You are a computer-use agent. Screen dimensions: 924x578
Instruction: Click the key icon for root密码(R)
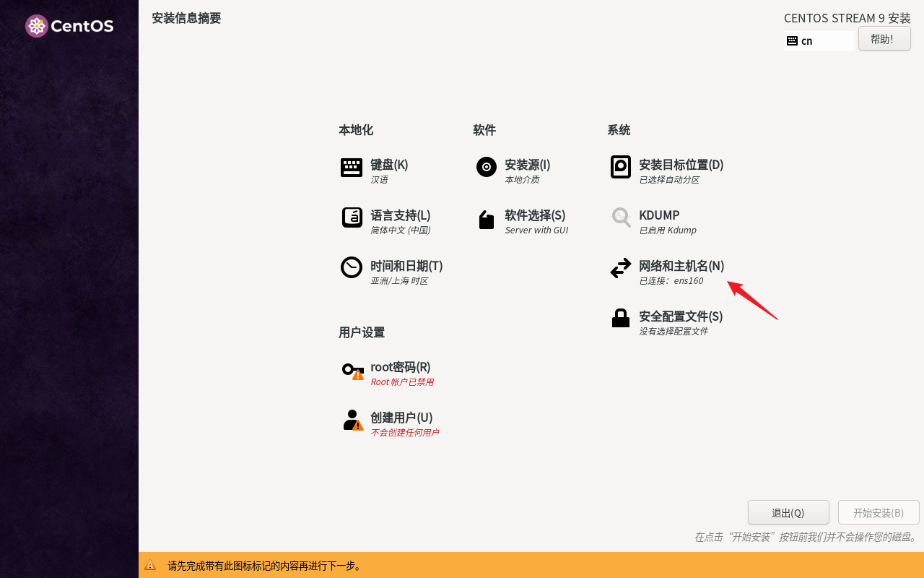(352, 371)
